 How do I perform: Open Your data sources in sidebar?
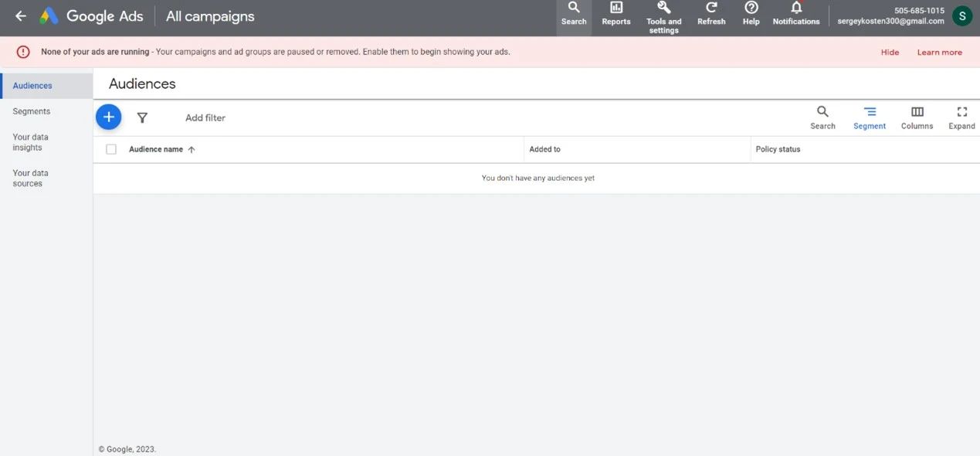pos(31,179)
